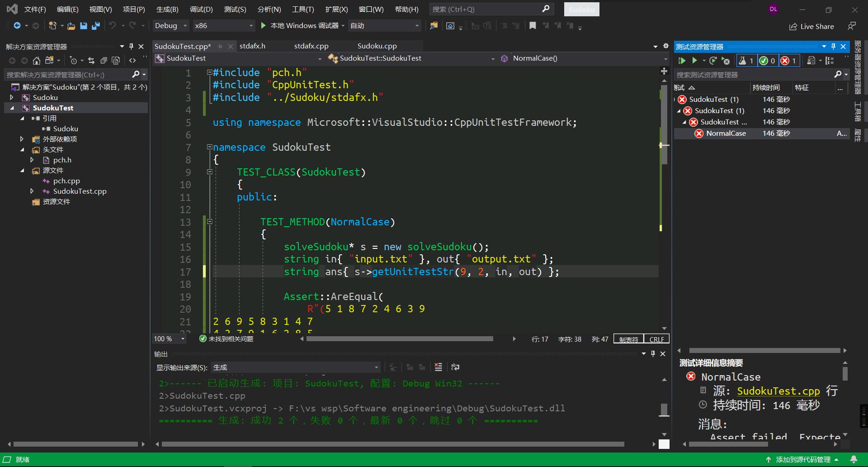Viewport: 868px width, 467px height.
Task: Open the SudokuTest.cpp source link in test details
Action: click(778, 391)
